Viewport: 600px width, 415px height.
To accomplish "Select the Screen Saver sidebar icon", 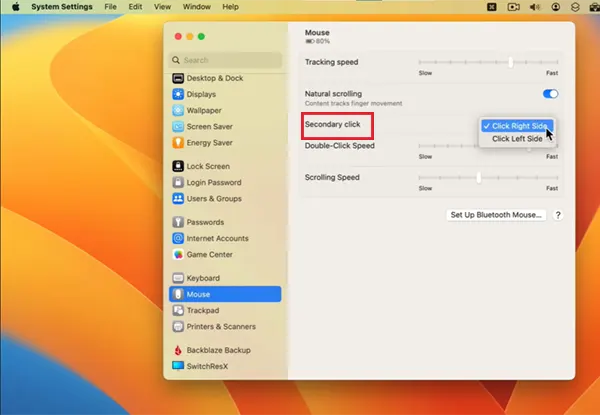I will tap(178, 127).
